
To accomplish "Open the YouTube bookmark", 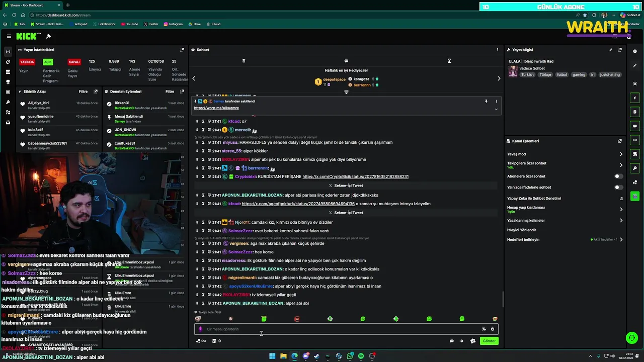I will pyautogui.click(x=129, y=24).
